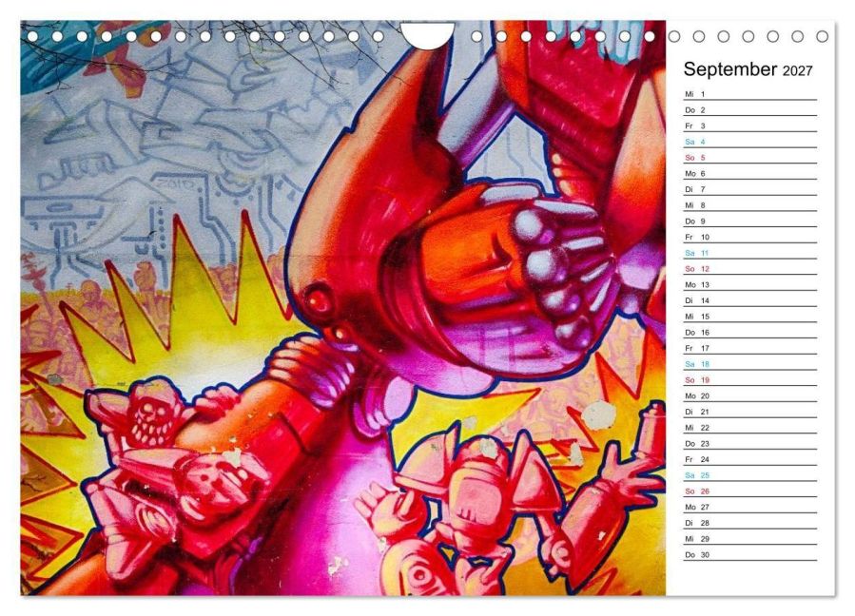Select the "Mi 1" date row
The height and width of the screenshot is (616, 855).
750,94
